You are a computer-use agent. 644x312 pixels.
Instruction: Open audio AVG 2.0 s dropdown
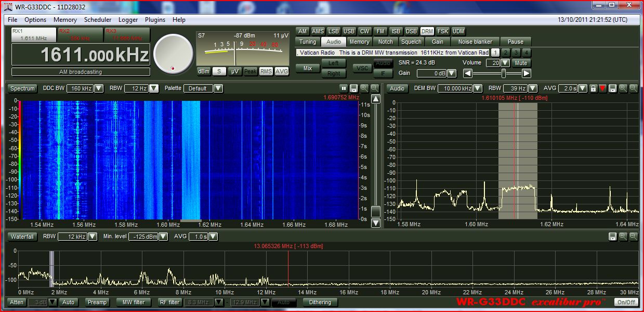point(583,88)
